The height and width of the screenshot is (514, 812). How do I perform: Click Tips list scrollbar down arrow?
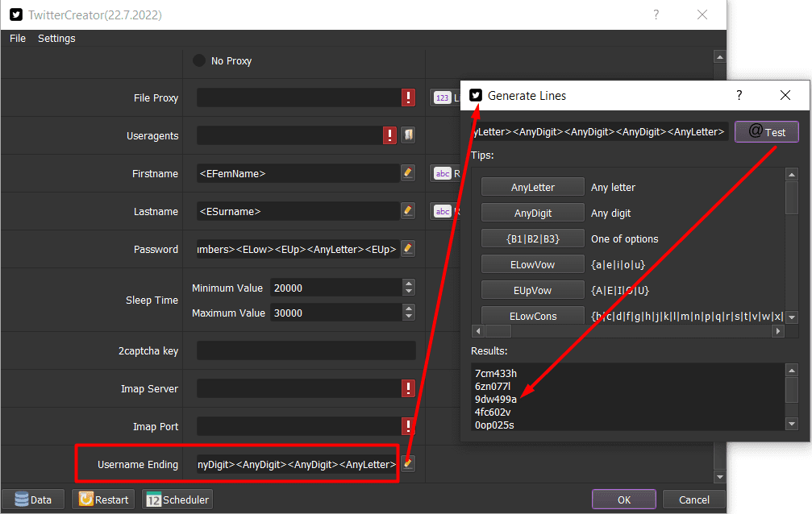pos(791,317)
